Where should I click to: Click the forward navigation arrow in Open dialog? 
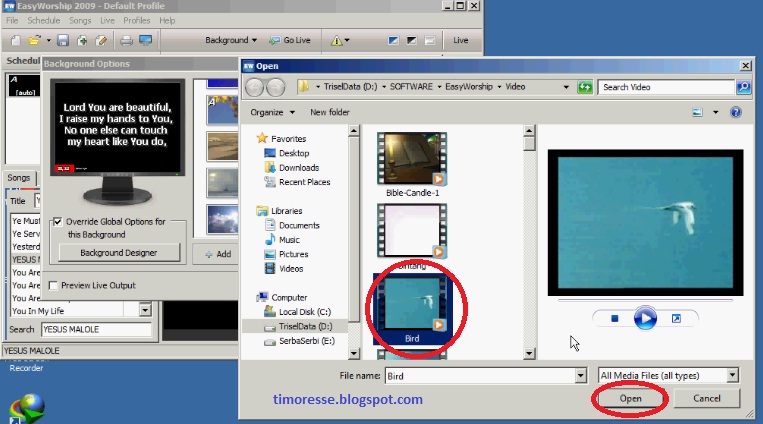click(276, 87)
